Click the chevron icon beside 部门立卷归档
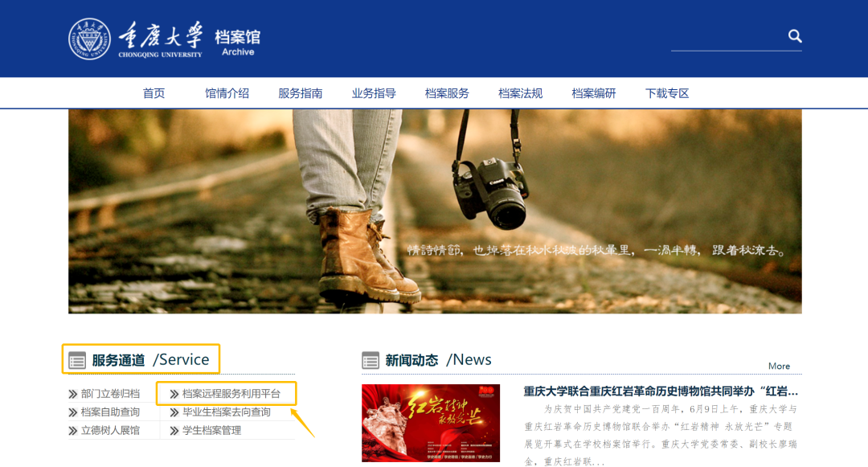 point(72,394)
